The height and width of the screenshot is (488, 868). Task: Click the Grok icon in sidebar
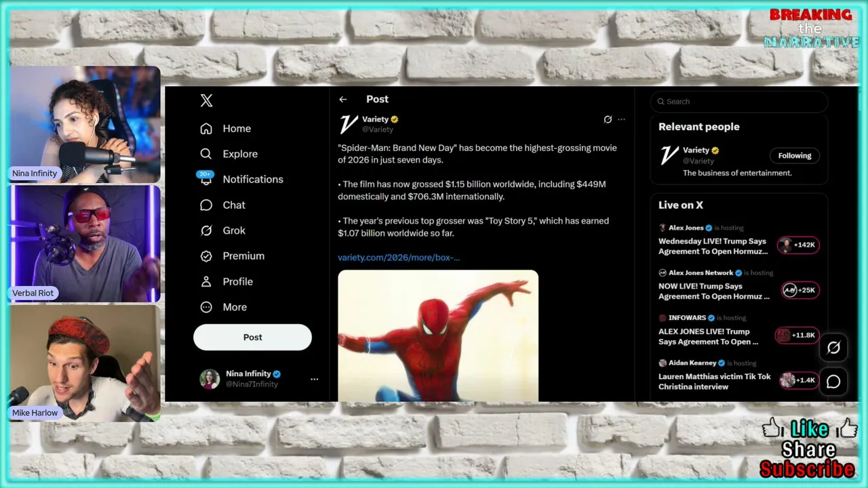[x=206, y=230]
